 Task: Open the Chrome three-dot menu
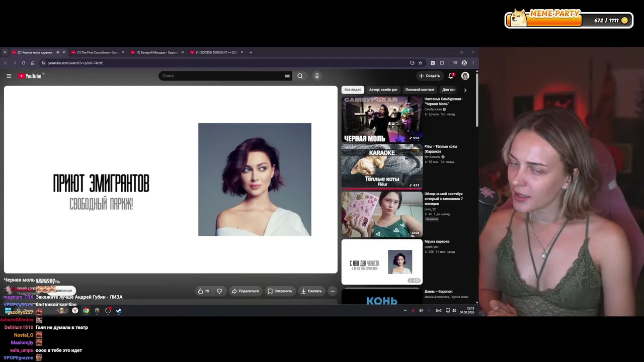473,63
